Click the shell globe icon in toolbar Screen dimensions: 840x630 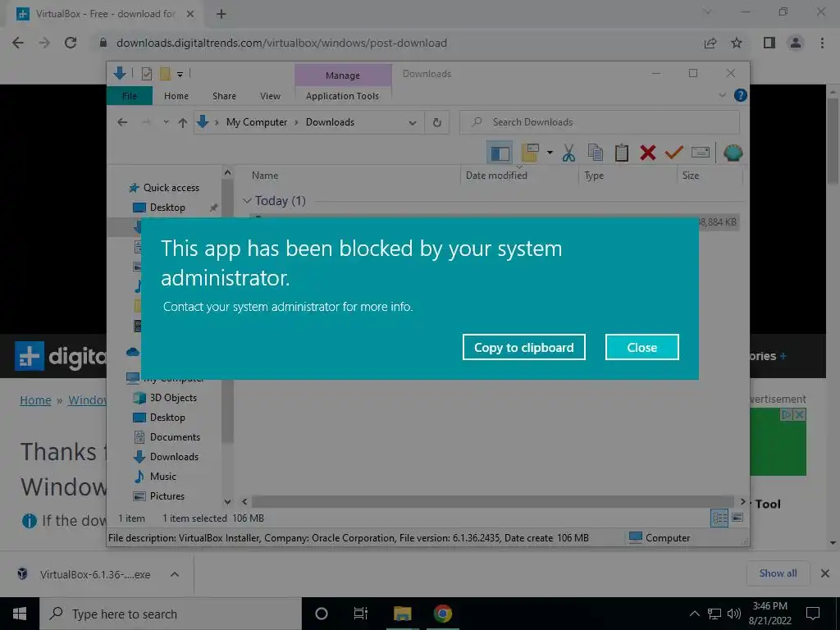point(733,153)
